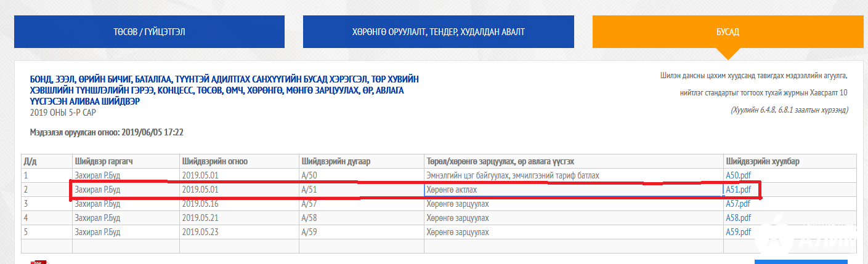Switch to ХӨРӨНГӨ ОРУУЛАЛТ, ТЕНДЕР, ХУДАЛДАН АВАЛТ tab
This screenshot has height=264, width=868.
tap(438, 31)
